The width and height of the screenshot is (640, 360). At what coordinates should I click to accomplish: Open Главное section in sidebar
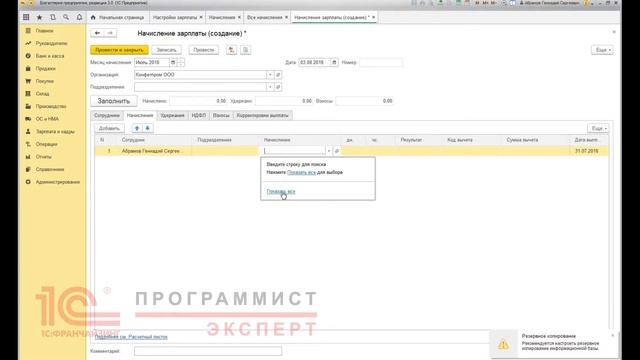(x=44, y=31)
